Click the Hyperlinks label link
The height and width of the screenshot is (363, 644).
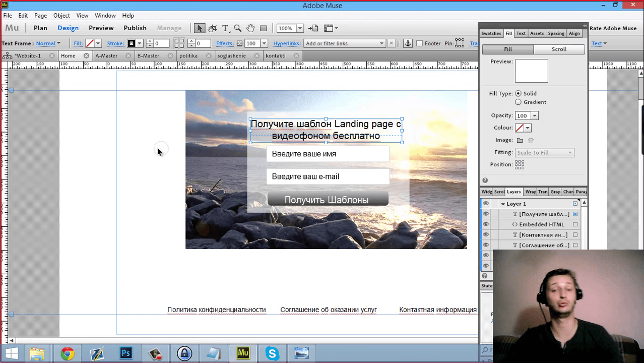coord(287,43)
